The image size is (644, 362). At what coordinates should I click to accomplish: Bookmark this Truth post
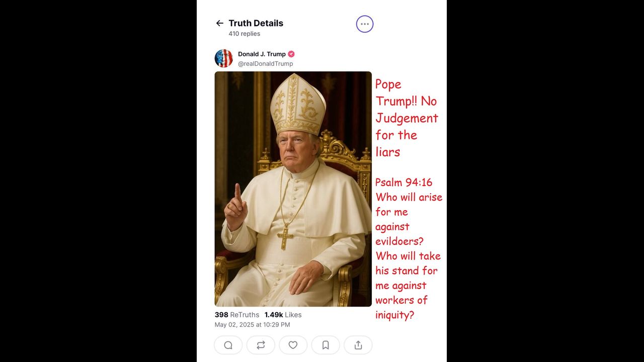[x=326, y=345]
